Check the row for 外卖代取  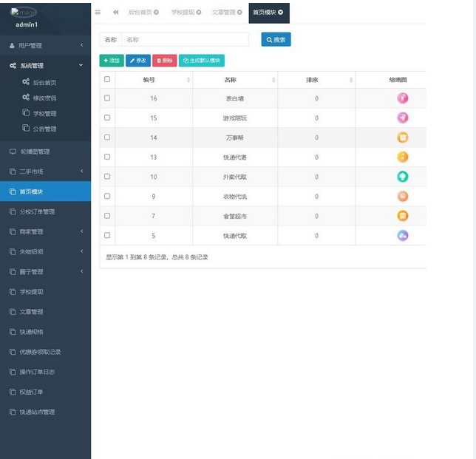point(107,177)
